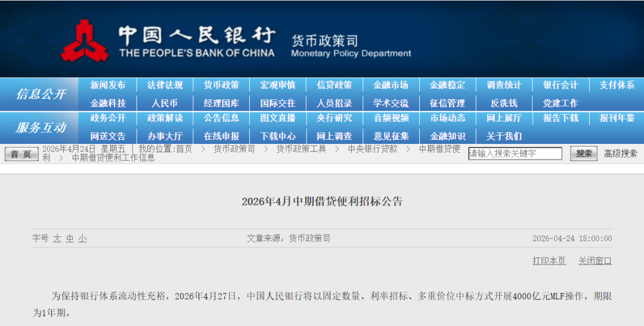Open the 音频视频 service link
Image resolution: width=644 pixels, height=326 pixels.
click(x=391, y=118)
